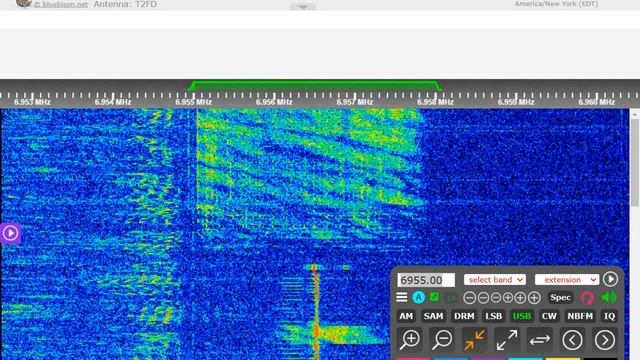The width and height of the screenshot is (640, 360).
Task: Click the red record/headphone icon
Action: coord(587,298)
